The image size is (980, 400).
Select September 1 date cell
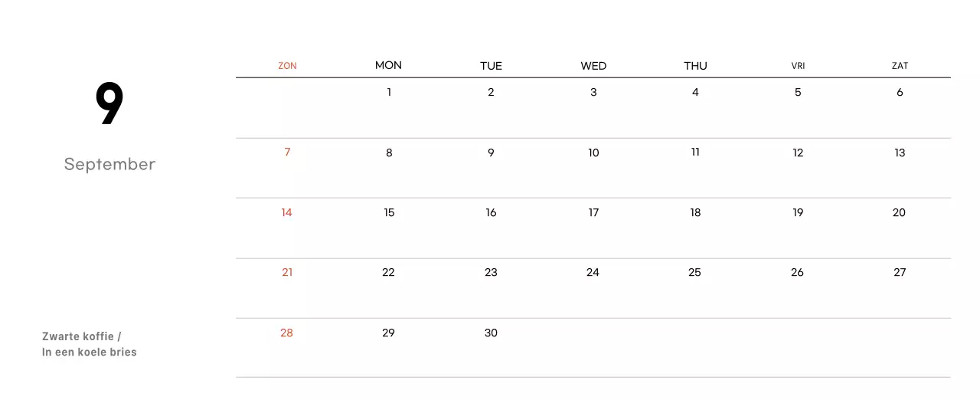pyautogui.click(x=389, y=93)
